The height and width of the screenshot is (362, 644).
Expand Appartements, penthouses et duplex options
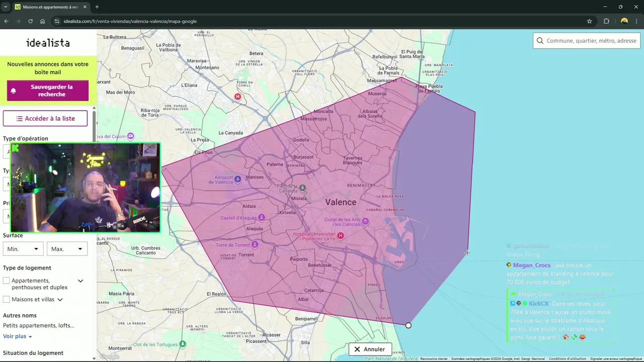click(80, 281)
